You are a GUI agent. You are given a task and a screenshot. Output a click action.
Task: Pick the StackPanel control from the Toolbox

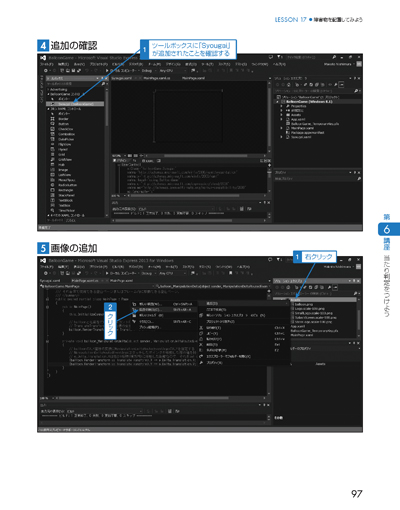[x=66, y=195]
